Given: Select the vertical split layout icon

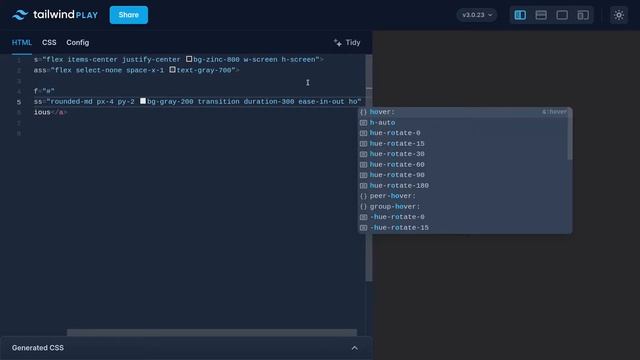Looking at the screenshot, I should click(520, 15).
